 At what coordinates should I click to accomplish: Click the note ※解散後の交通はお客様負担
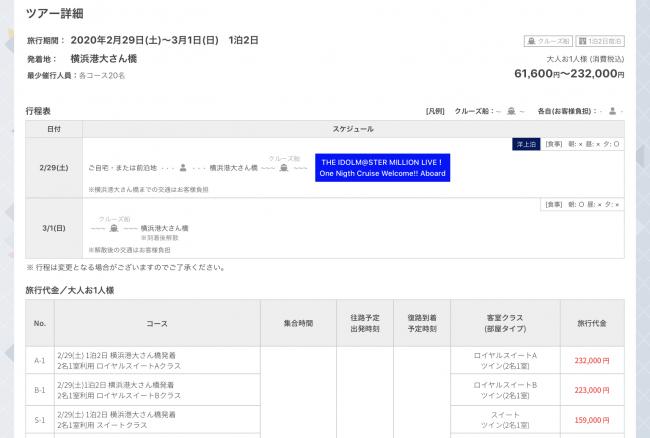click(129, 250)
